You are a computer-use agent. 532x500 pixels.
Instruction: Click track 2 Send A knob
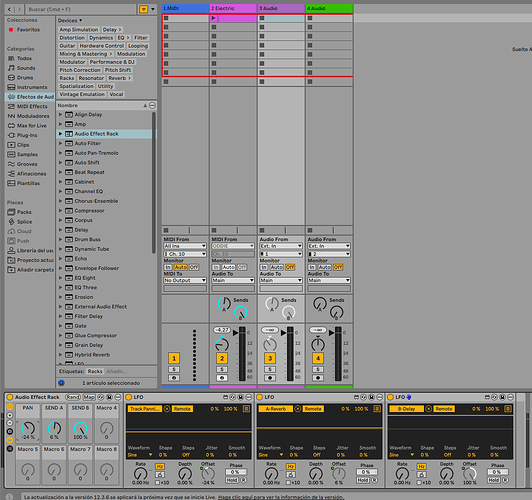(x=224, y=303)
